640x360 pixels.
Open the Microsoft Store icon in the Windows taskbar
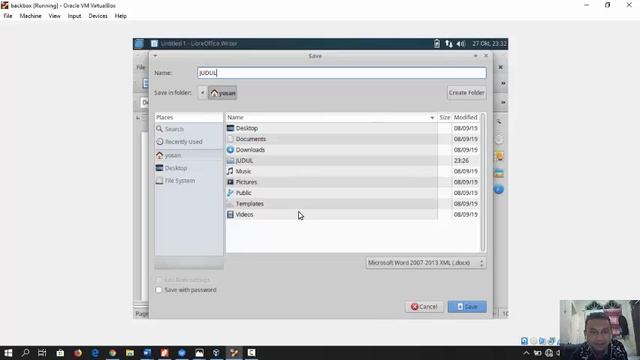(x=60, y=353)
